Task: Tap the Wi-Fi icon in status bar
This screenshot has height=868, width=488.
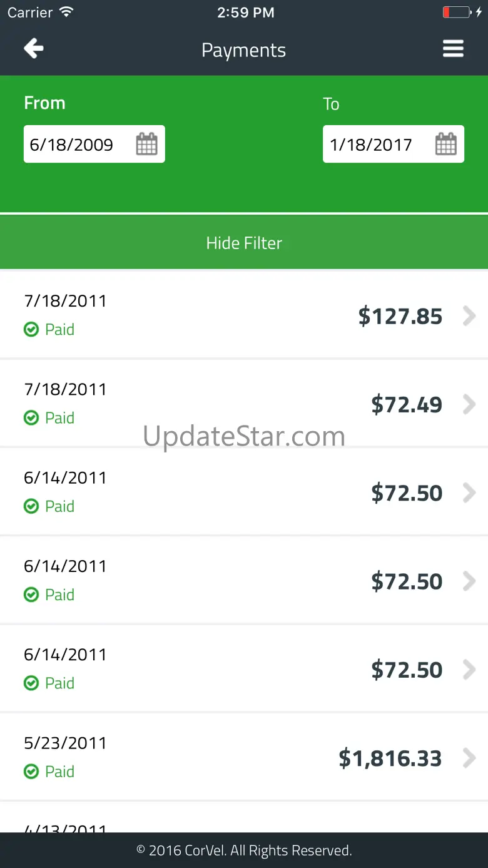Action: coord(66,12)
